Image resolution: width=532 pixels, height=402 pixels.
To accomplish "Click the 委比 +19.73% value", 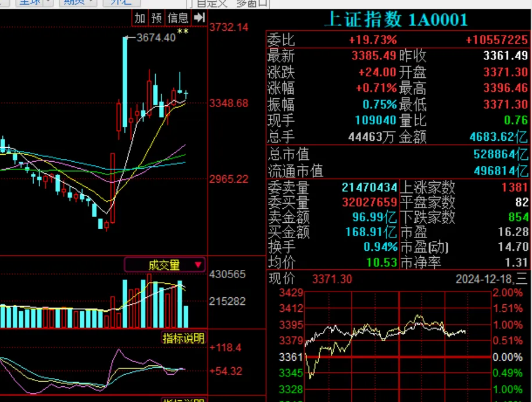I will coord(373,40).
